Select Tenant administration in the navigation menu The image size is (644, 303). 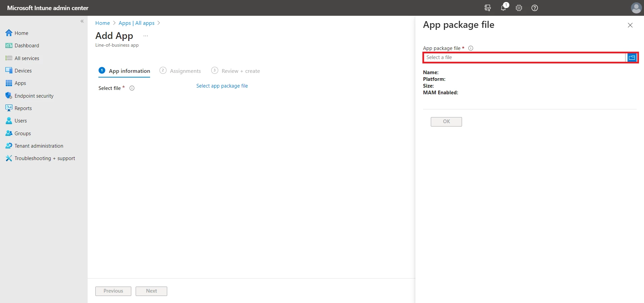tap(39, 146)
